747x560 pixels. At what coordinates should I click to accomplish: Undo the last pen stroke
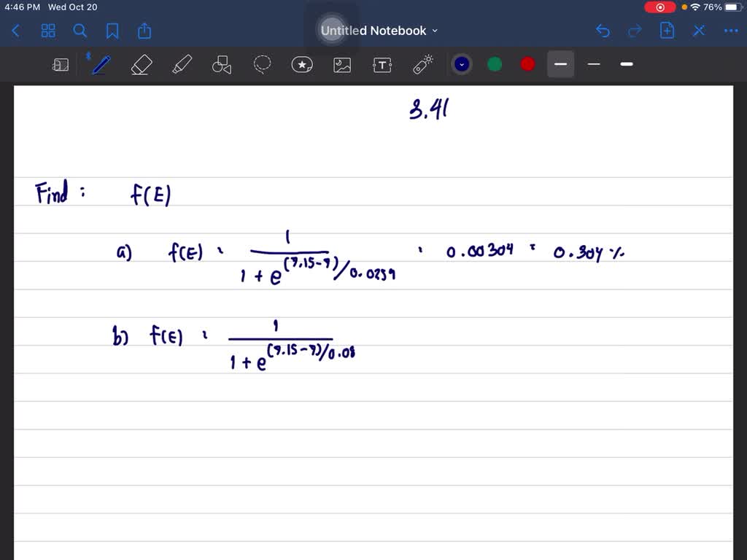(x=602, y=31)
